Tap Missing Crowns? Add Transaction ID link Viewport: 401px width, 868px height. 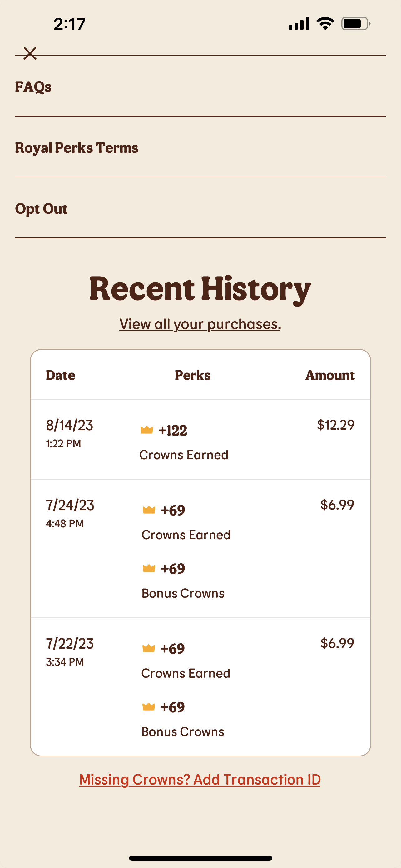(x=200, y=779)
